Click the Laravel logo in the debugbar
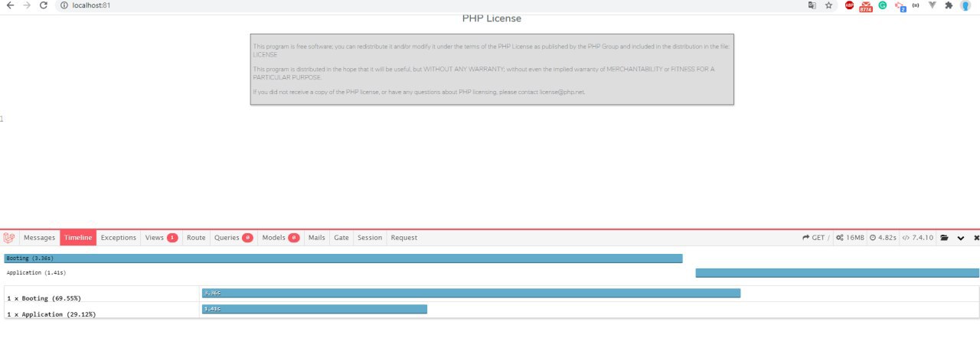980x364 pixels. (9, 238)
